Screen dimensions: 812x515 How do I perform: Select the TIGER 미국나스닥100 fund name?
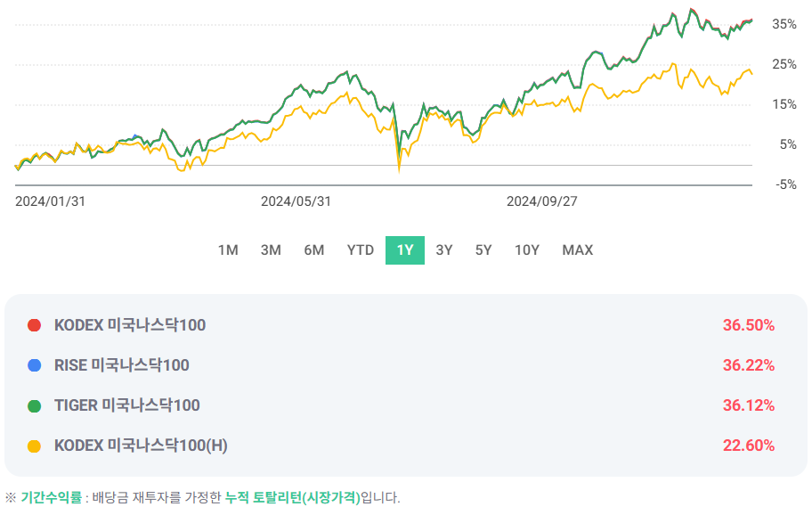[x=126, y=405]
